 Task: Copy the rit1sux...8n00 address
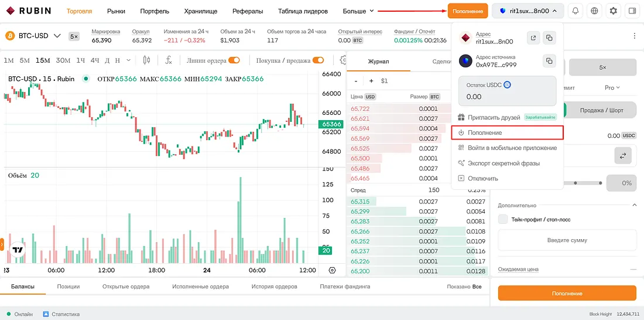[549, 38]
